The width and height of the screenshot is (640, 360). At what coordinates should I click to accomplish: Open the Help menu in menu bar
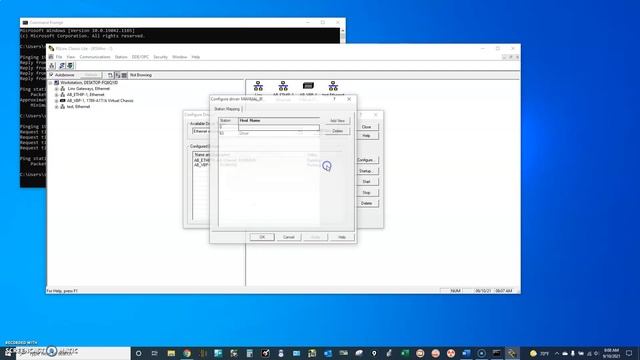196,57
